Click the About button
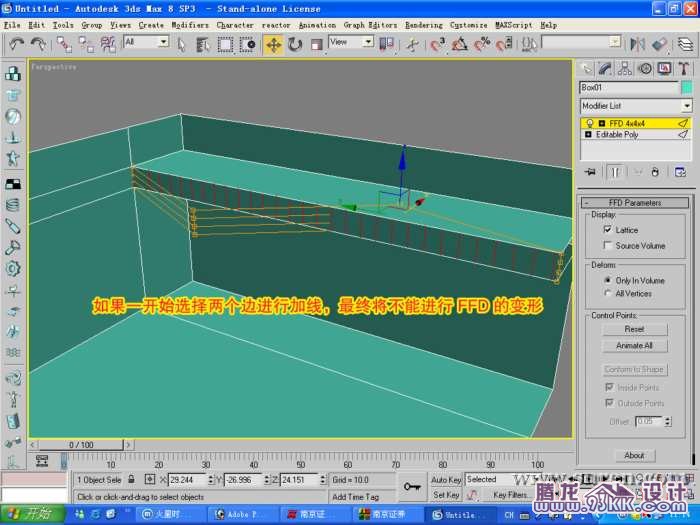 [634, 455]
